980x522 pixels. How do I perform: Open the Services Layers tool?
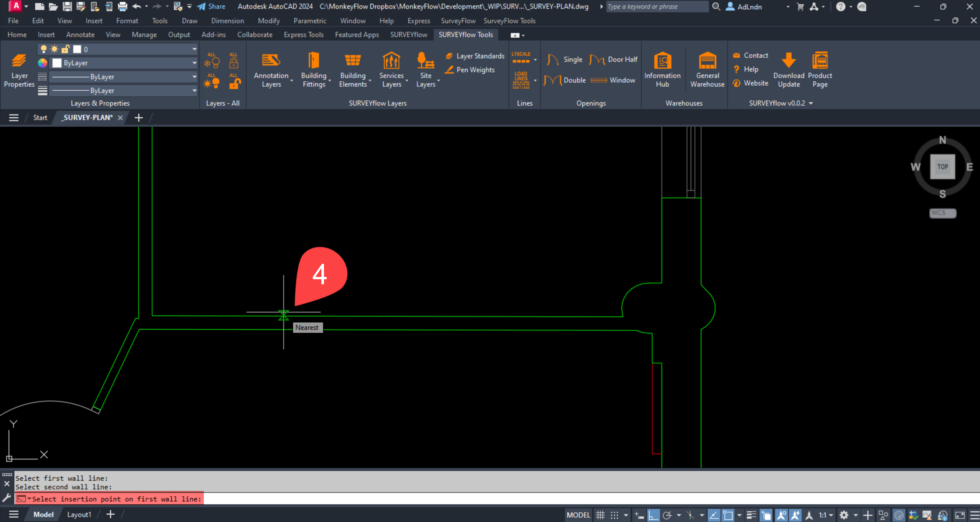391,69
